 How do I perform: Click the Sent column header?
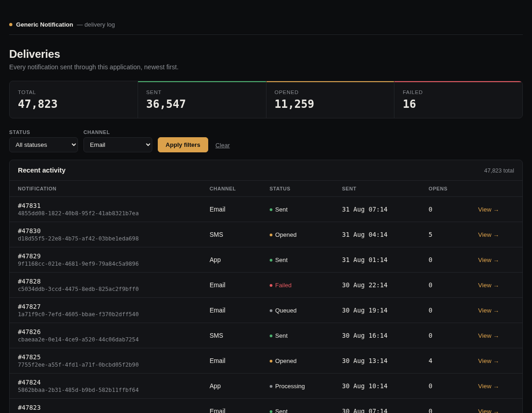349,189
